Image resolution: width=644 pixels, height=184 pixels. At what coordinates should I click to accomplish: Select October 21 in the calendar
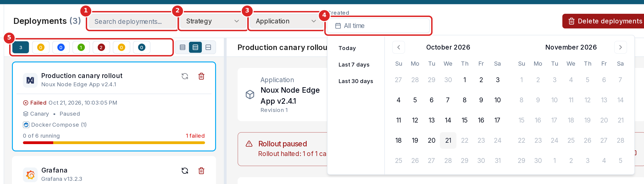[x=448, y=140]
